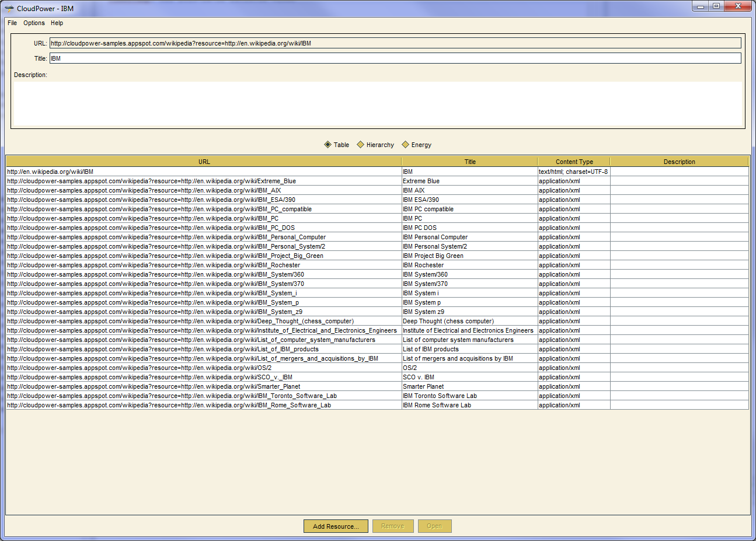
Task: Click the Remove button
Action: 393,526
